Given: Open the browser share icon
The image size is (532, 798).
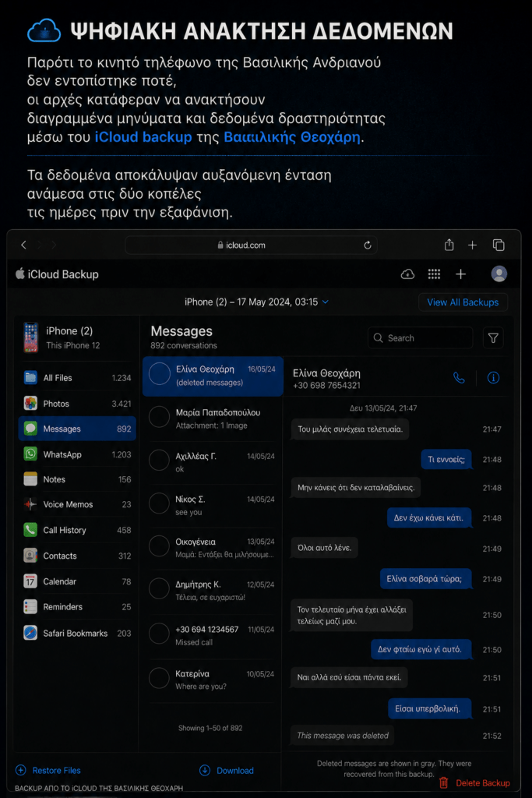Looking at the screenshot, I should 449,245.
